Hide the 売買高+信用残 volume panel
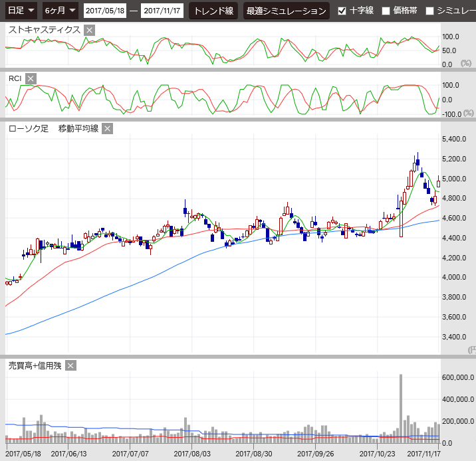Image resolution: width=476 pixels, height=461 pixels. click(70, 365)
